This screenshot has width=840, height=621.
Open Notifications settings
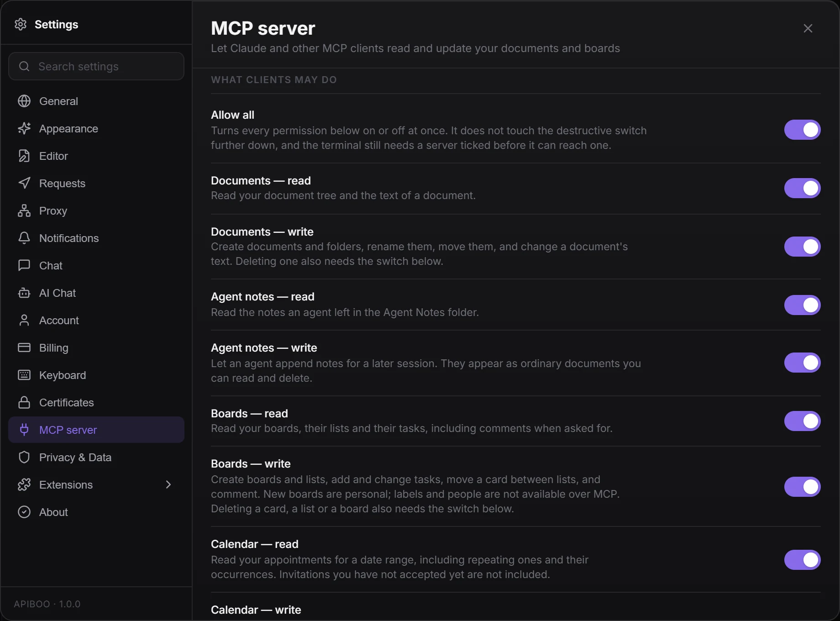click(96, 238)
